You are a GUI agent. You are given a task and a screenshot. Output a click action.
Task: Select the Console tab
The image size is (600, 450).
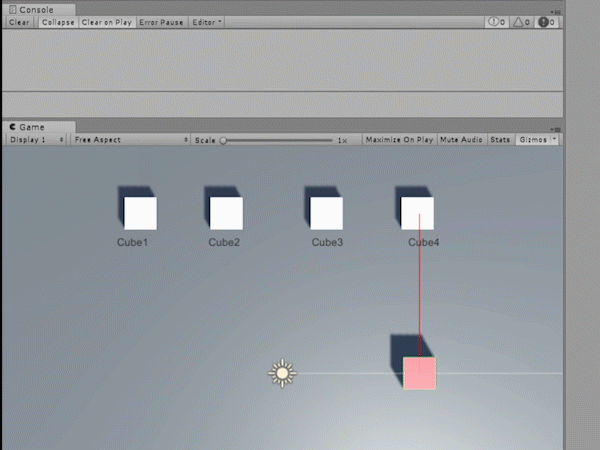click(38, 10)
